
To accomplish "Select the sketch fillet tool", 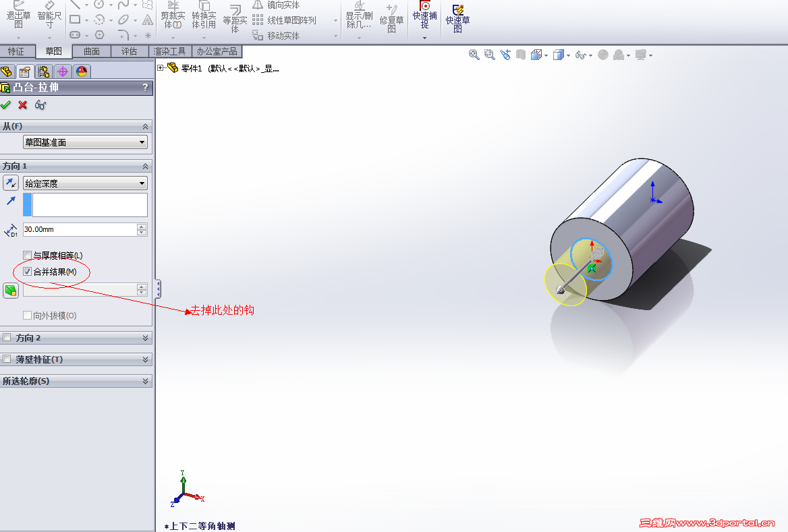I will 123,34.
